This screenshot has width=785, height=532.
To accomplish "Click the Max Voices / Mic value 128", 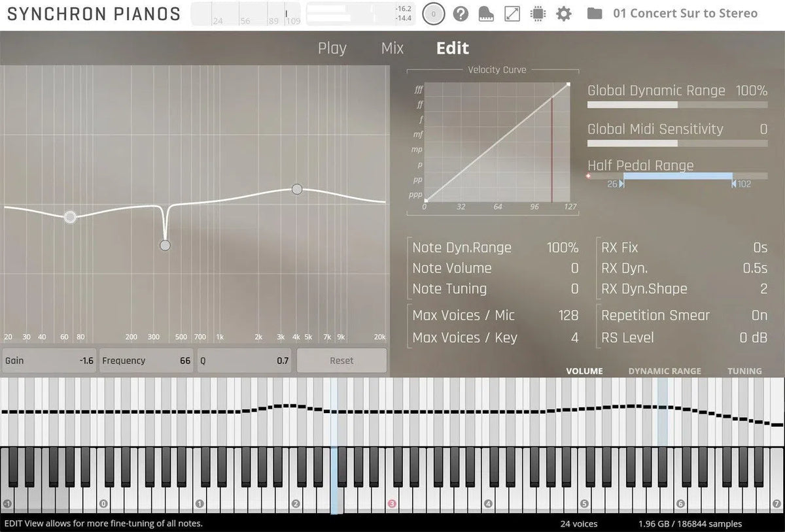I will (x=568, y=316).
